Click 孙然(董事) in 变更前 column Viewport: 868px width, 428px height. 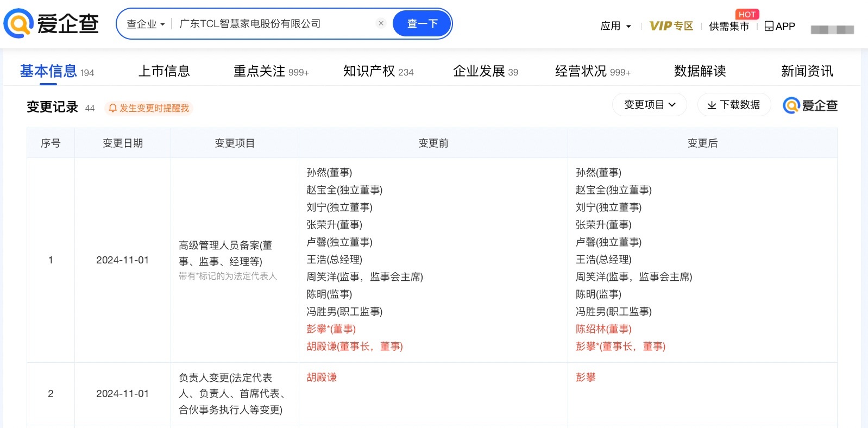click(329, 173)
